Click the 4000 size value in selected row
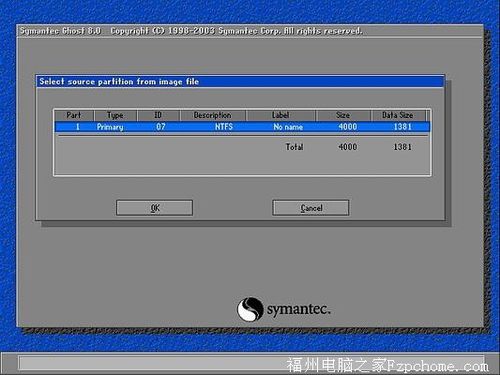500x375 pixels. [348, 127]
